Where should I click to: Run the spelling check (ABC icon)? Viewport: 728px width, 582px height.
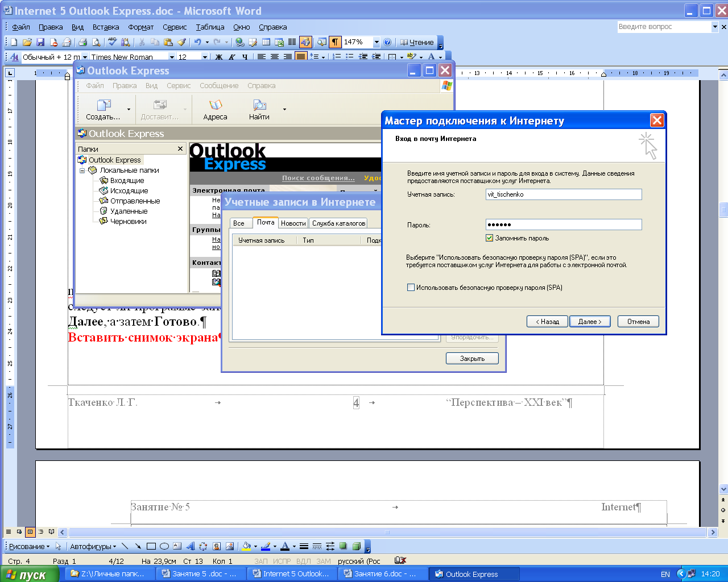pyautogui.click(x=112, y=42)
